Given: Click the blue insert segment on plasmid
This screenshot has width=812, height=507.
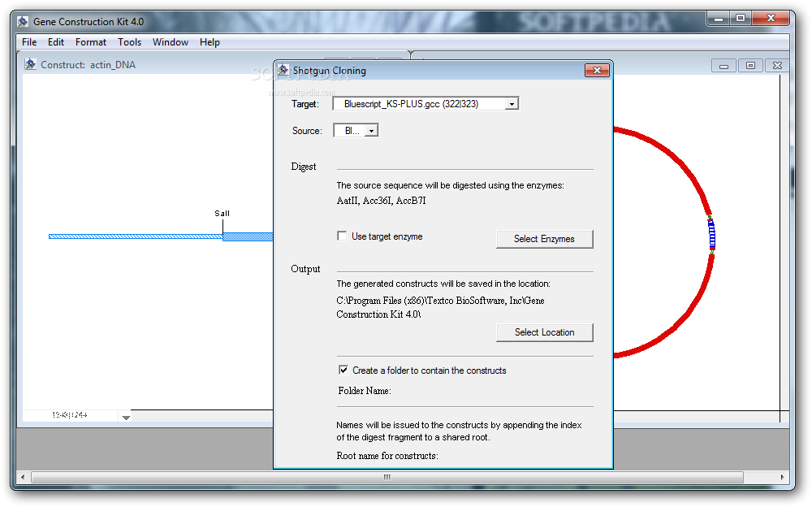Looking at the screenshot, I should click(x=712, y=234).
